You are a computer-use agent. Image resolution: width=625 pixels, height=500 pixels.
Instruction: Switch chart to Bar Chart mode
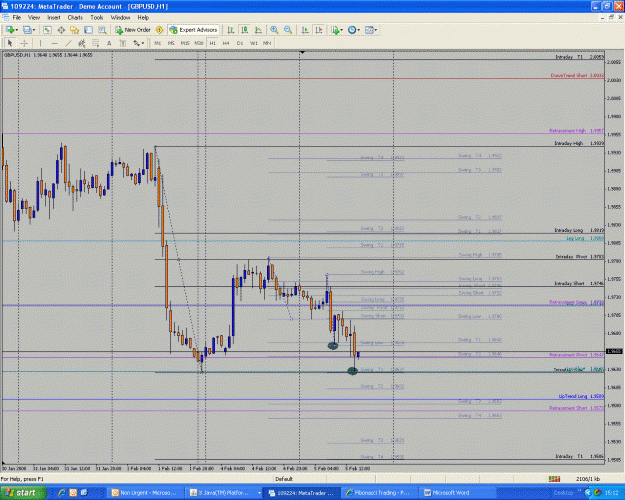pos(231,30)
